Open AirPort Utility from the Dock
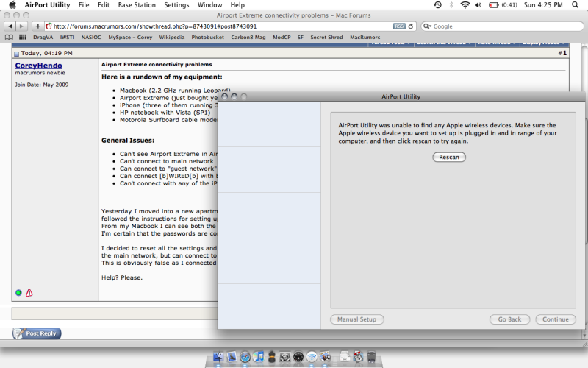Image resolution: width=588 pixels, height=368 pixels. [x=312, y=356]
